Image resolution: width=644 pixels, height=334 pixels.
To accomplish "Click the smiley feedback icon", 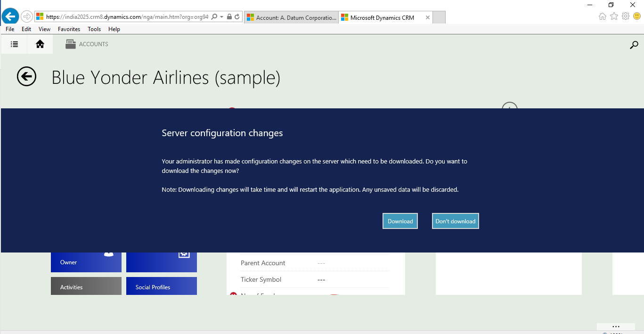I will tap(637, 16).
